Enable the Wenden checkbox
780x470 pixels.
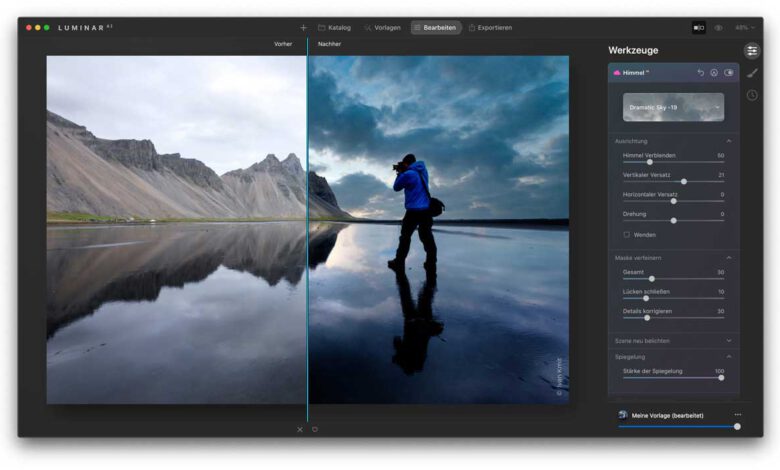627,234
